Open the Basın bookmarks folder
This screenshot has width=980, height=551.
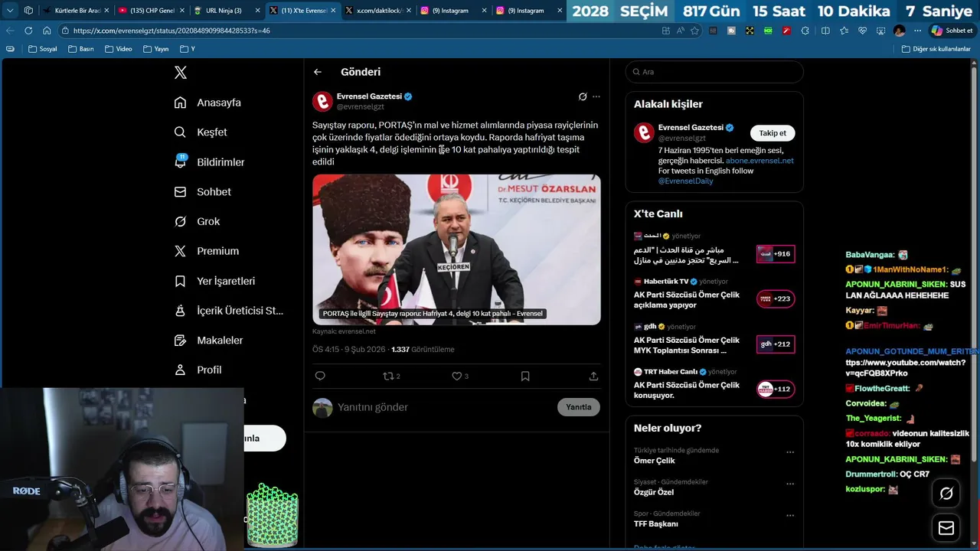click(81, 49)
